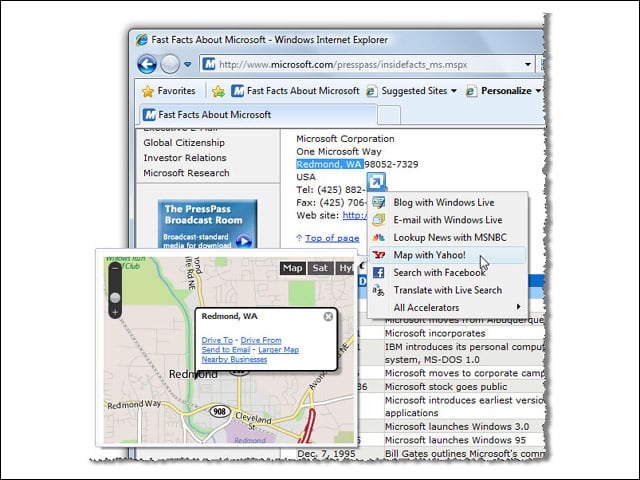This screenshot has width=640, height=480.
Task: Click the map zoom slider knob
Action: [115, 298]
